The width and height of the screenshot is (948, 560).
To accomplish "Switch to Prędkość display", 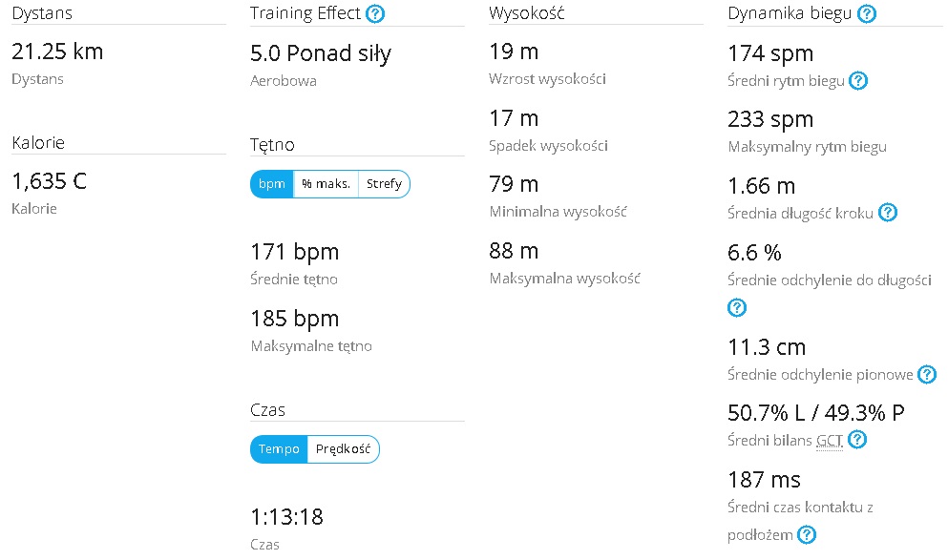I will pos(343,448).
